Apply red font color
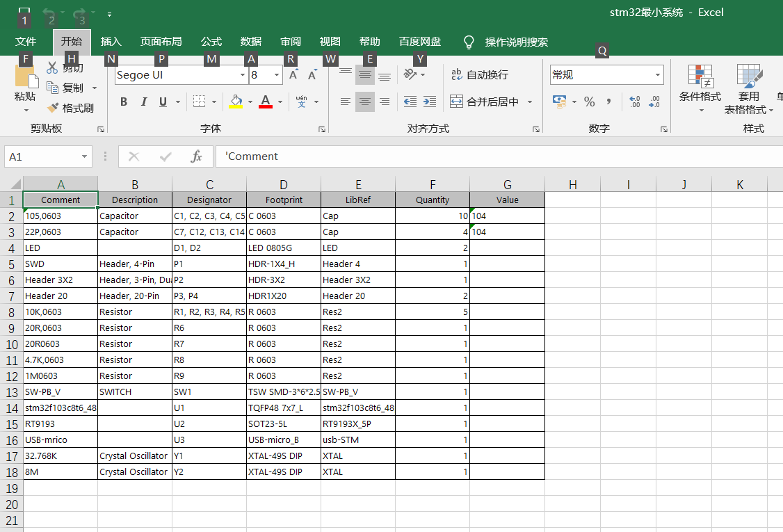Screen dimensions: 783x532 click(266, 102)
